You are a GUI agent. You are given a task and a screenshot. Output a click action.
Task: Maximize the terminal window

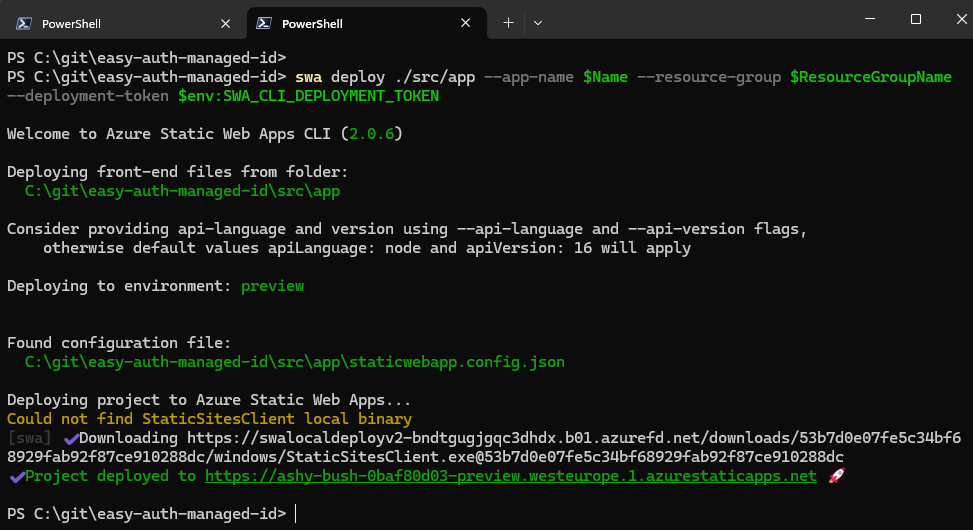pos(915,19)
